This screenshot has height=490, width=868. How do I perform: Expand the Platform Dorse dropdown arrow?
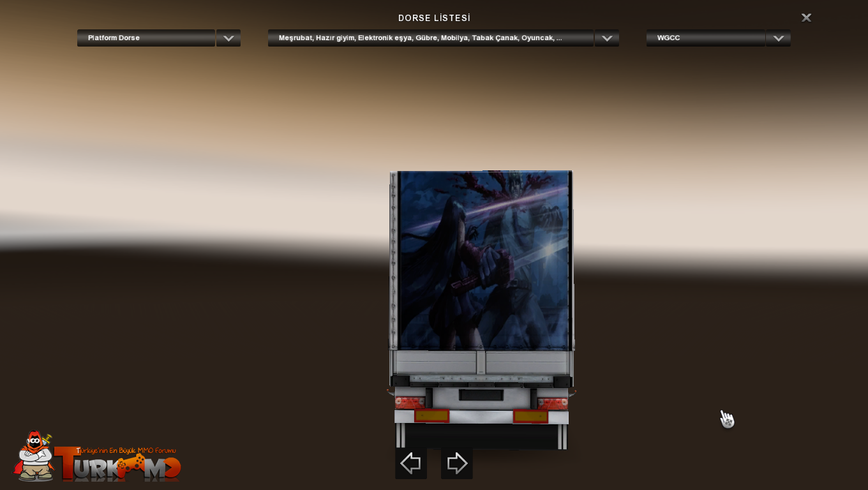click(228, 38)
